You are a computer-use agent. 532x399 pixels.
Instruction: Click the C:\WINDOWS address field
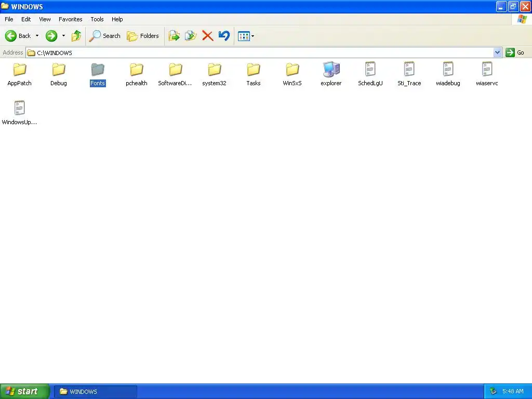click(260, 52)
